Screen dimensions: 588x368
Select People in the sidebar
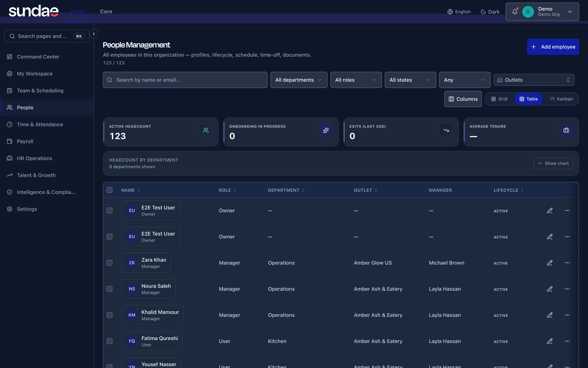click(47, 107)
